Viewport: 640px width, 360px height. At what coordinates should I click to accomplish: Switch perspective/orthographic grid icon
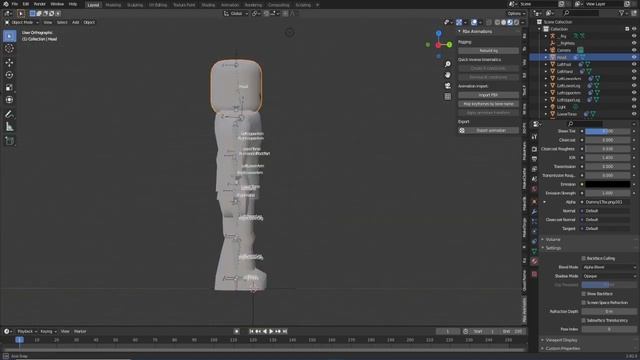pyautogui.click(x=448, y=97)
